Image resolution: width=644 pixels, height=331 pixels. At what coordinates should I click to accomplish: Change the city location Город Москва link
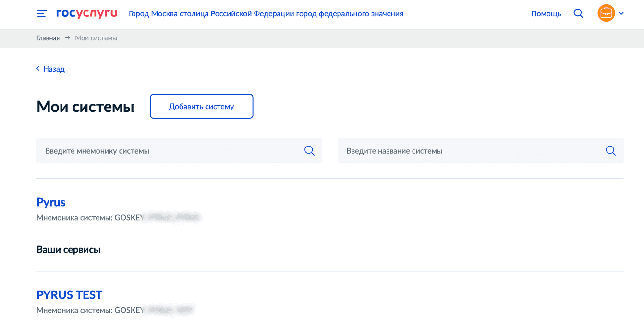click(266, 14)
